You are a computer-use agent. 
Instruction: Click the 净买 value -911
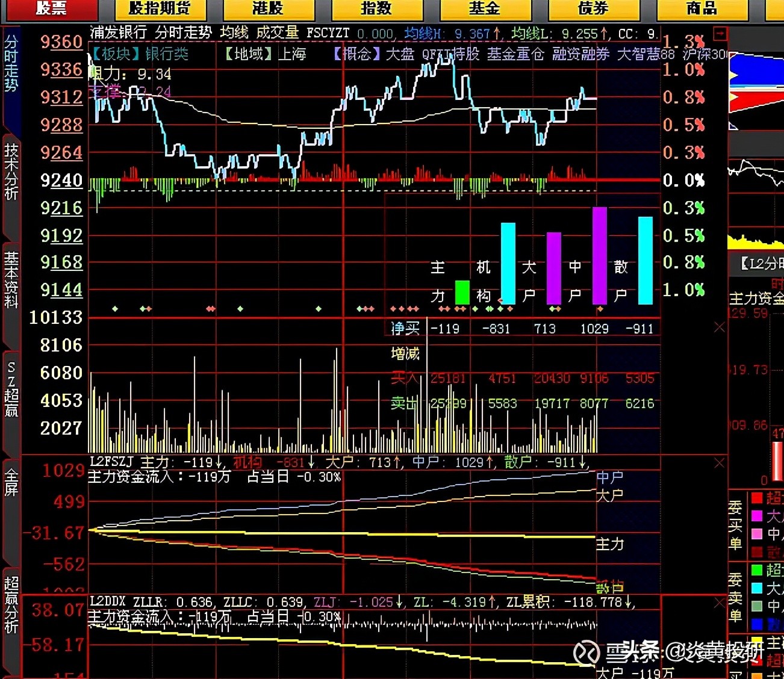pos(639,329)
